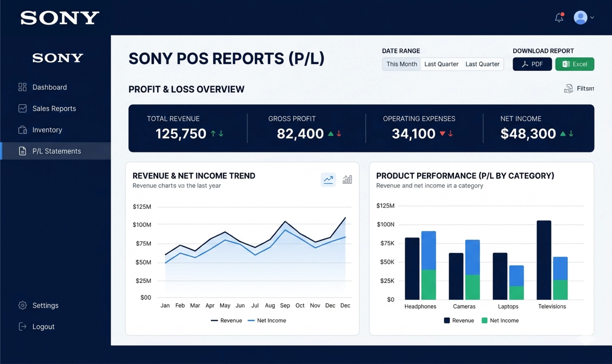
Task: Open the Settings menu label
Action: [45, 306]
